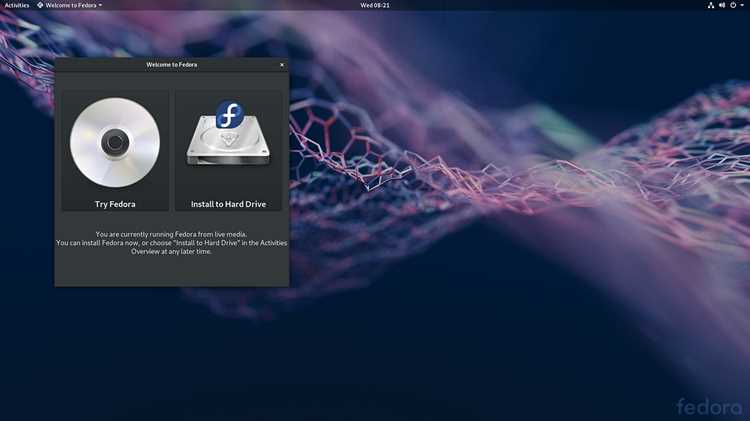Select the Try Fedora label
Viewport: 750px width, 421px height.
click(x=115, y=204)
